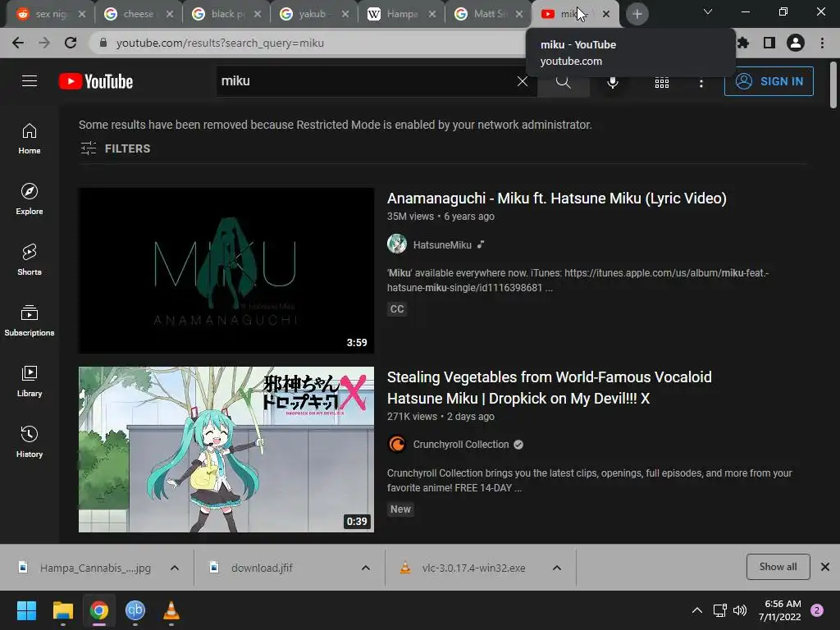Open the taskbar clock and date
840x630 pixels.
pyautogui.click(x=779, y=610)
